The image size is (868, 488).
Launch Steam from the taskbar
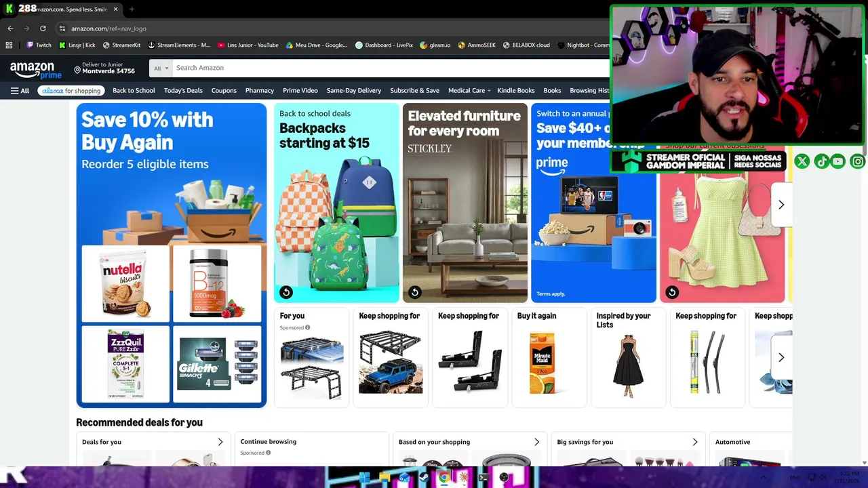[x=424, y=478]
